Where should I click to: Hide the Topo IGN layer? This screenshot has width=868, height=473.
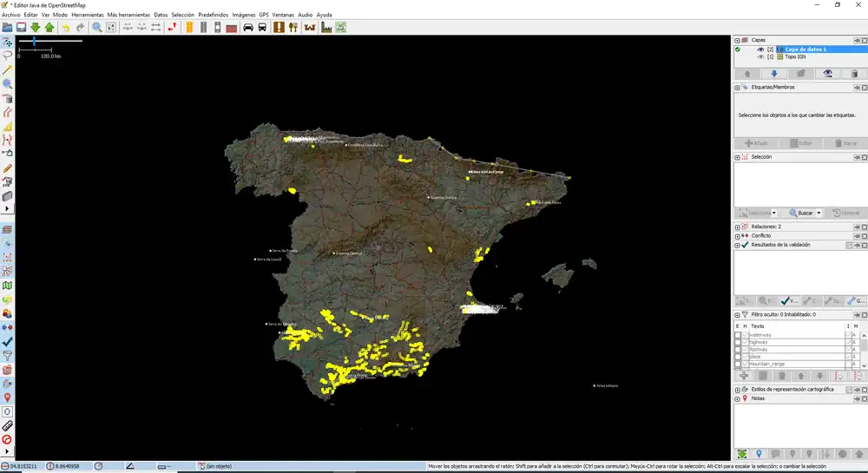[760, 56]
